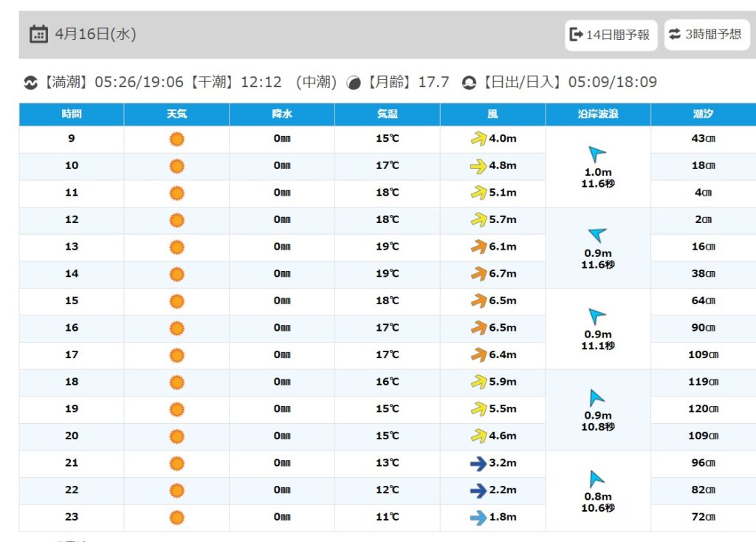Click the 沿岸波浪 column header
Screen dimensions: 756x542
pyautogui.click(x=598, y=114)
